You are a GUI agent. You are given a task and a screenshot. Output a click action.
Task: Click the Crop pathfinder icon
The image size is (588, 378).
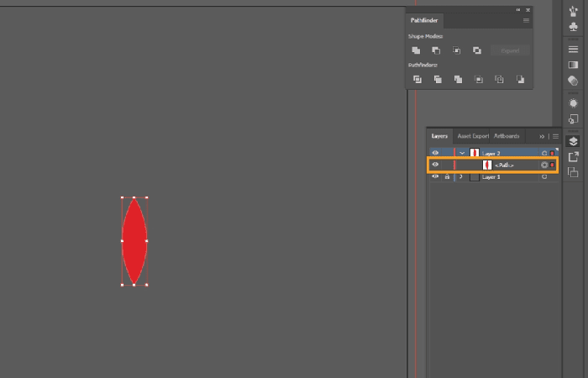point(479,79)
